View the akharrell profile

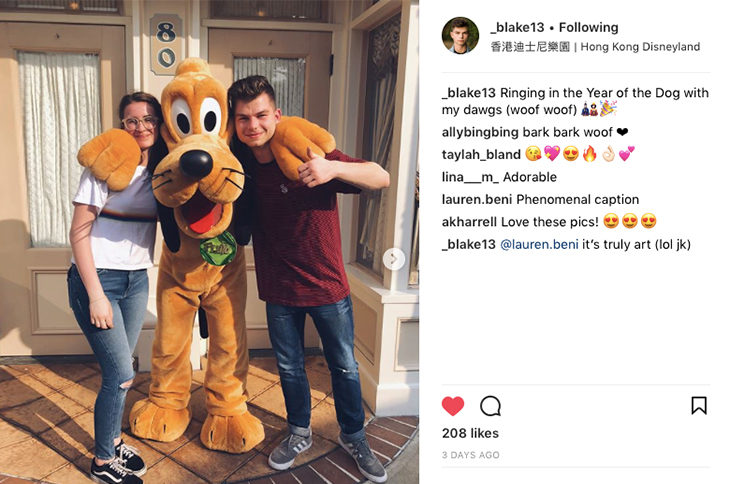(x=469, y=222)
